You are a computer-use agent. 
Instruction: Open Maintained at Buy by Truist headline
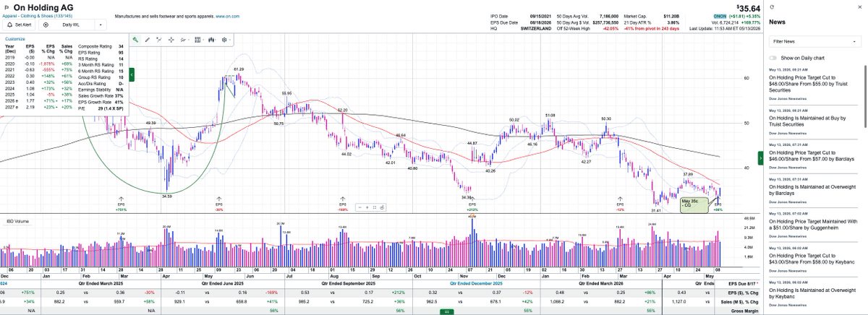(x=807, y=121)
